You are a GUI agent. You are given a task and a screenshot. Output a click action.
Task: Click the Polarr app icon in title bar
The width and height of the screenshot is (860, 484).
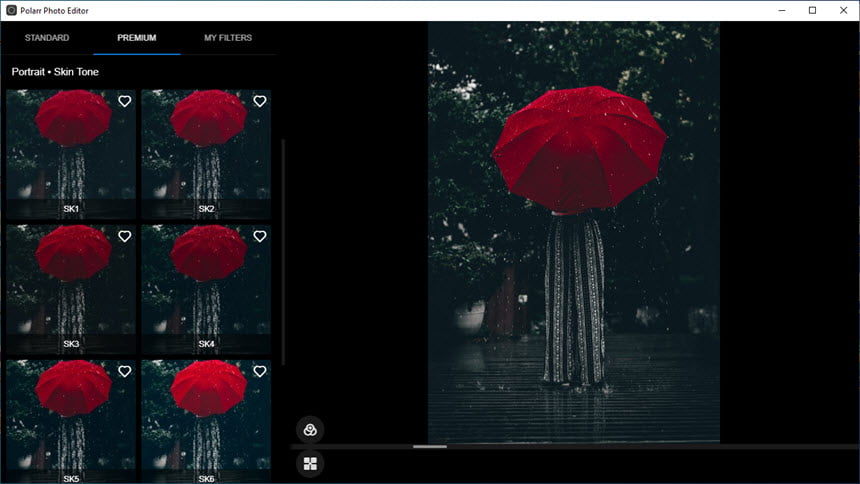point(11,10)
